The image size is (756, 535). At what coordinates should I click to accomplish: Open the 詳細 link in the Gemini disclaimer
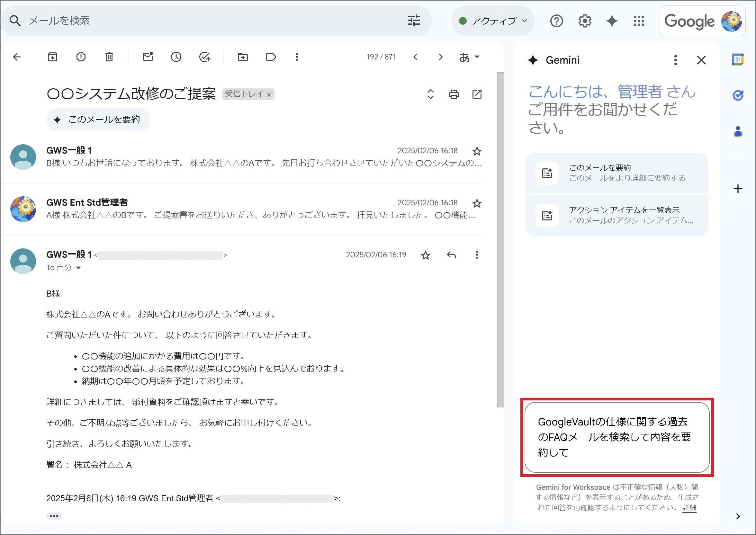click(x=689, y=508)
